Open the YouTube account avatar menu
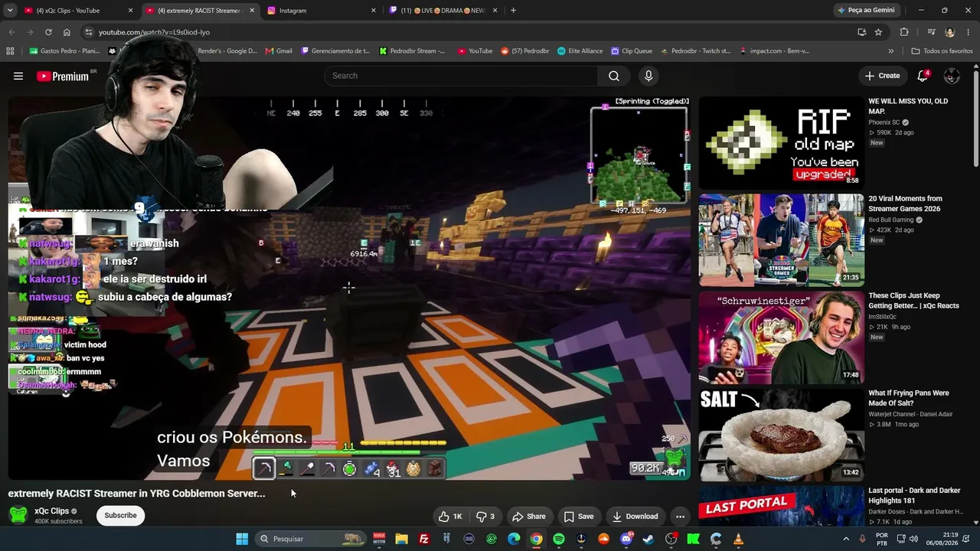Image resolution: width=980 pixels, height=551 pixels. [952, 76]
